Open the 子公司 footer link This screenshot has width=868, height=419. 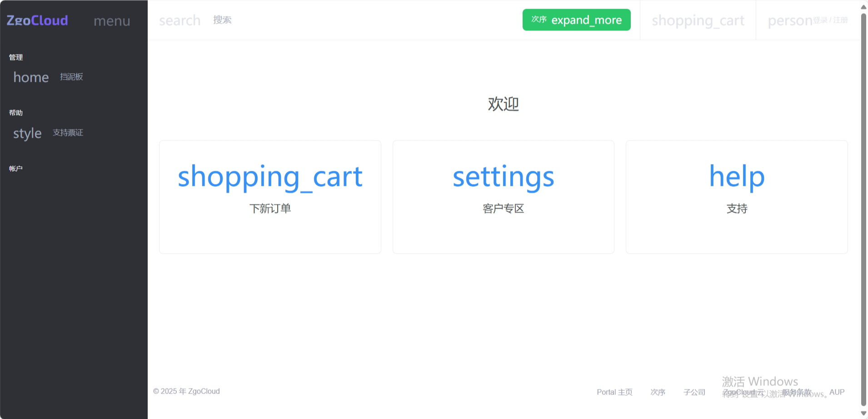694,392
